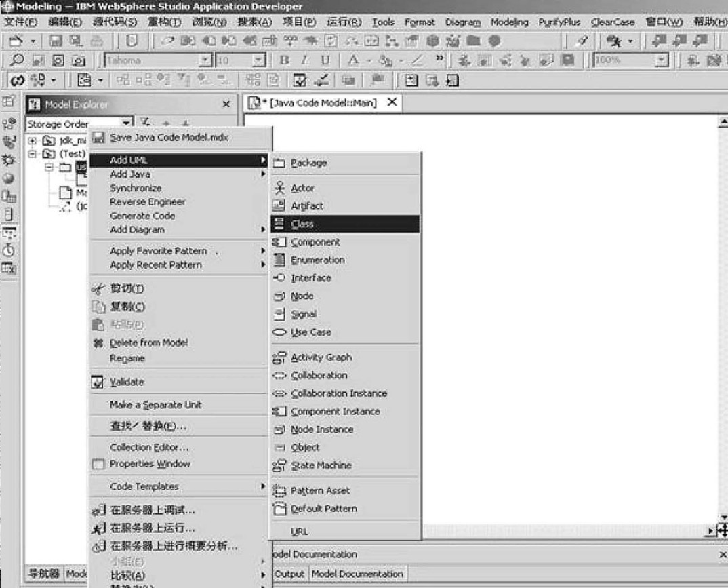Close the Model Explorer panel
This screenshot has width=728, height=588.
pyautogui.click(x=226, y=104)
